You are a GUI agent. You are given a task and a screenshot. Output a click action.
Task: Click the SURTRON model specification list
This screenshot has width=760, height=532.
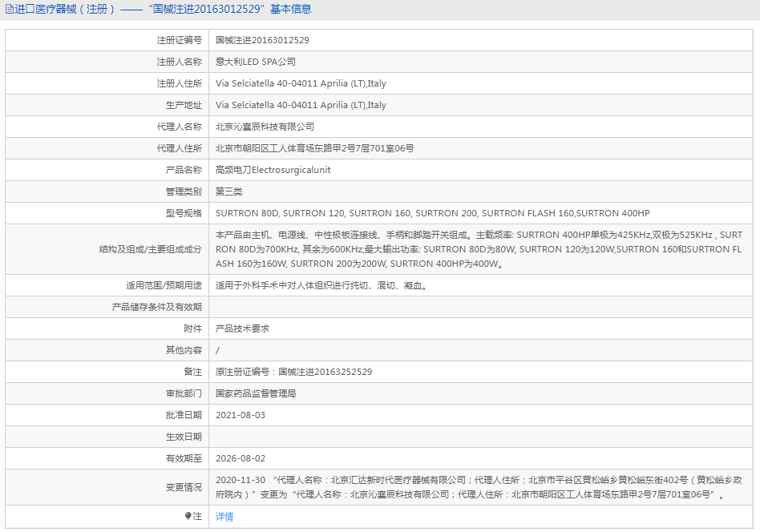tap(432, 213)
